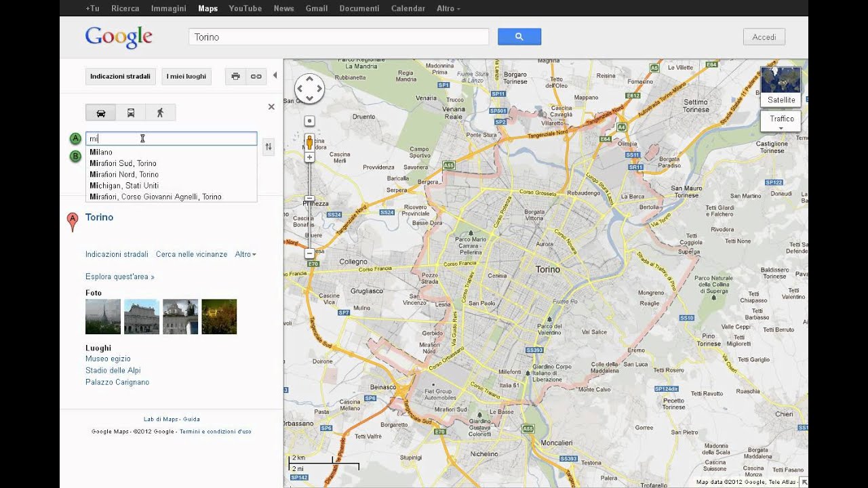The width and height of the screenshot is (868, 488).
Task: Open the link share chain icon
Action: coord(256,77)
